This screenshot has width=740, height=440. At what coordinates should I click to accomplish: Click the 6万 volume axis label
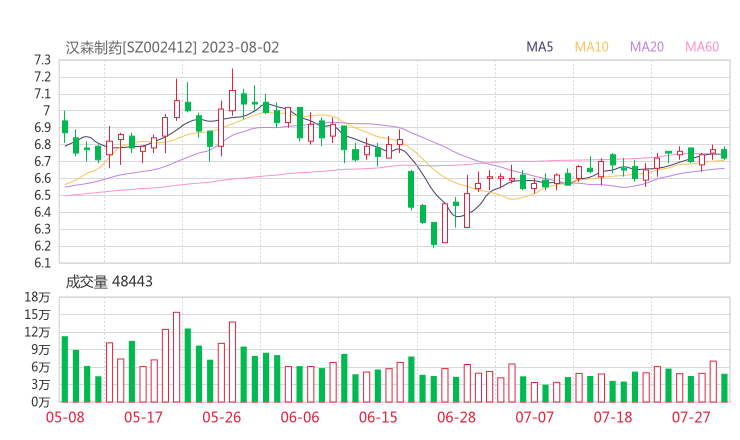click(x=40, y=367)
